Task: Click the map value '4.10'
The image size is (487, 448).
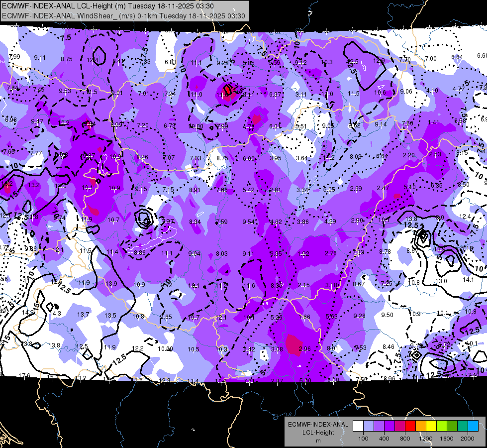Action: coord(432,91)
